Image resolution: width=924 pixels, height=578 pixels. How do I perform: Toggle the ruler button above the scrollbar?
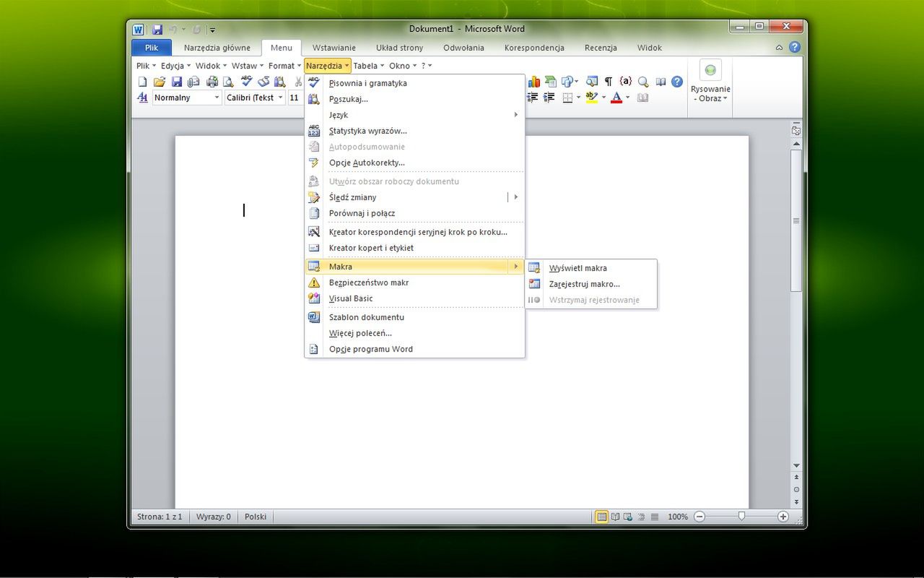tap(796, 131)
